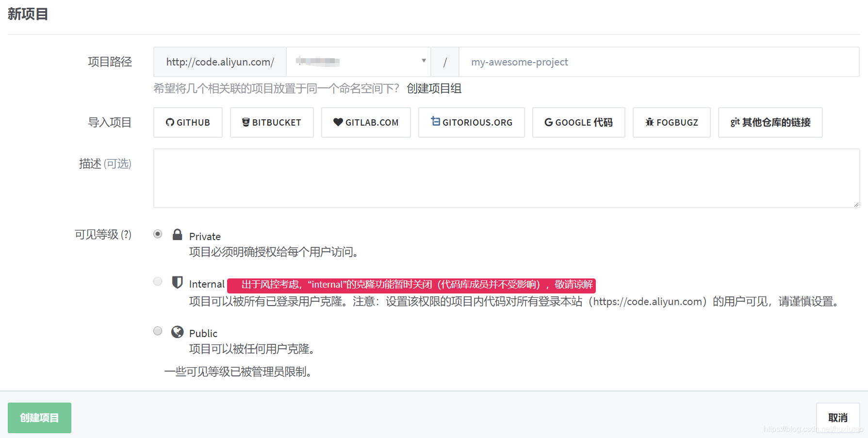Image resolution: width=868 pixels, height=438 pixels.
Task: Open the 创建项目组 link
Action: click(x=434, y=88)
